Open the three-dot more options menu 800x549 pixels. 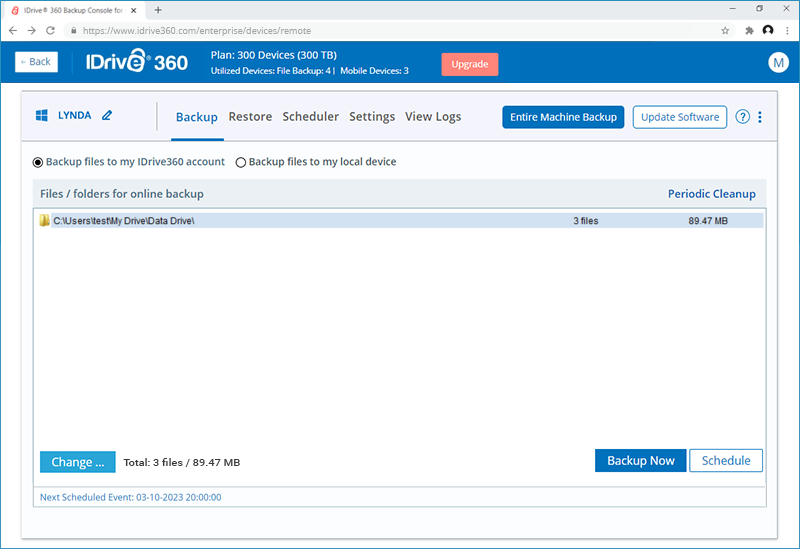tap(760, 117)
